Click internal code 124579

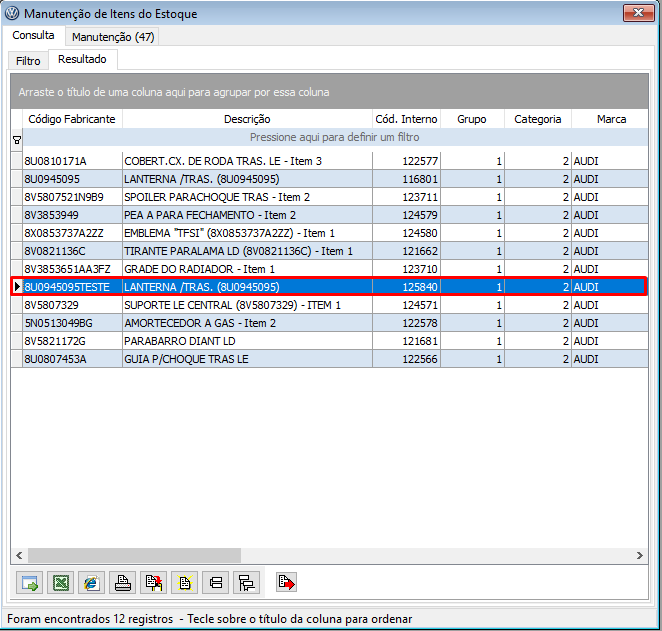[407, 215]
